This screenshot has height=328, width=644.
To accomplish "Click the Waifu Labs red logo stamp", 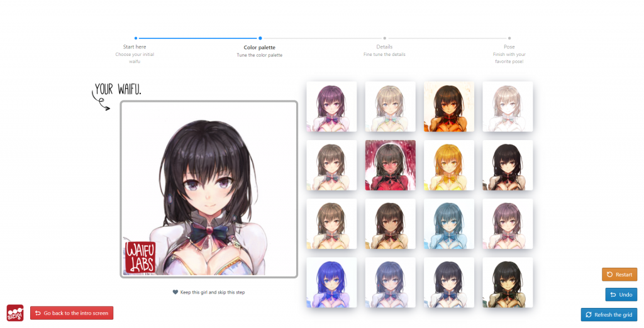I will (140, 258).
